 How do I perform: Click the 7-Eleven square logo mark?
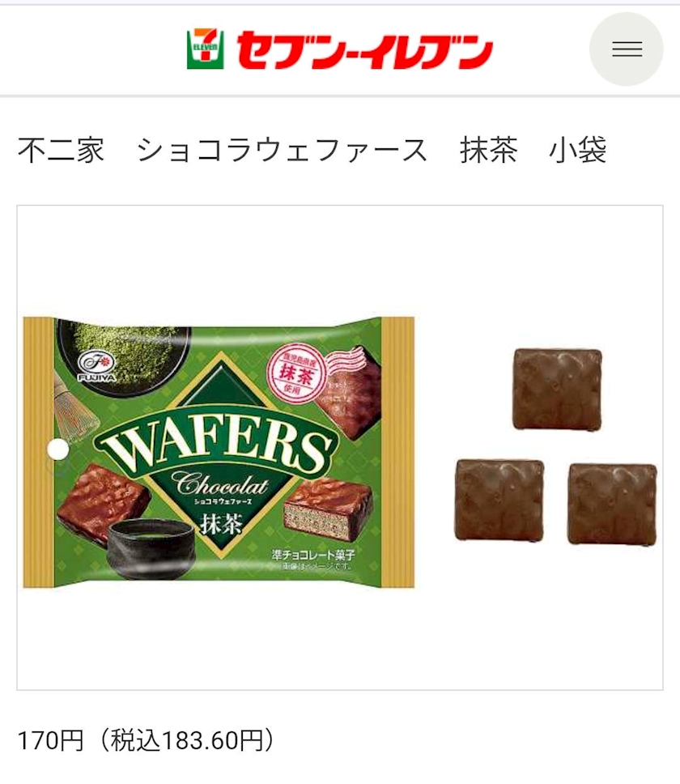pos(205,49)
